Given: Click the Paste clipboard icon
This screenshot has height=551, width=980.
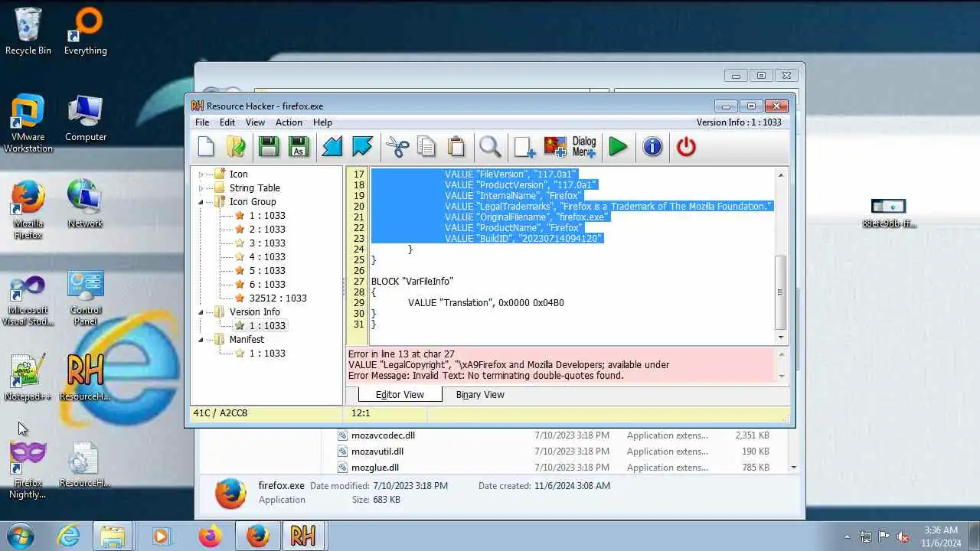Looking at the screenshot, I should coord(456,146).
